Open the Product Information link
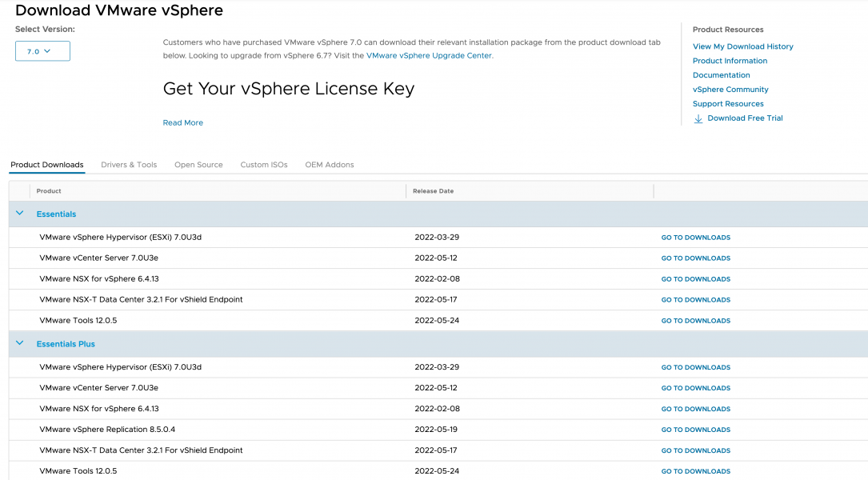 coord(730,61)
